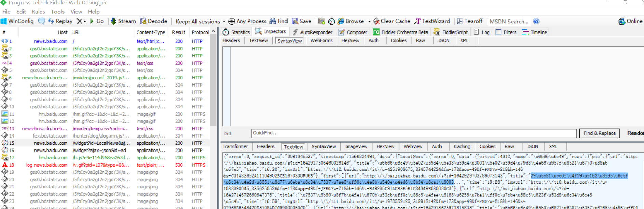Open the Filters tab

(x=506, y=32)
